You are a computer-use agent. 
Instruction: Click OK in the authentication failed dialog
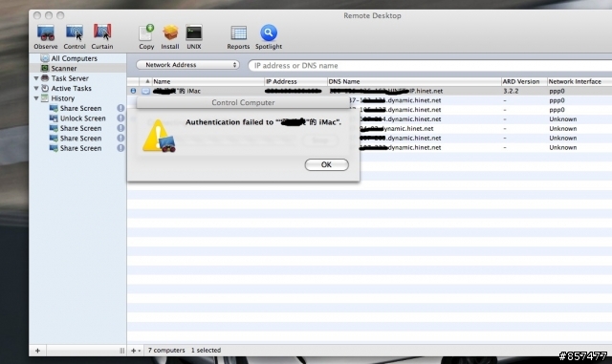pos(327,164)
